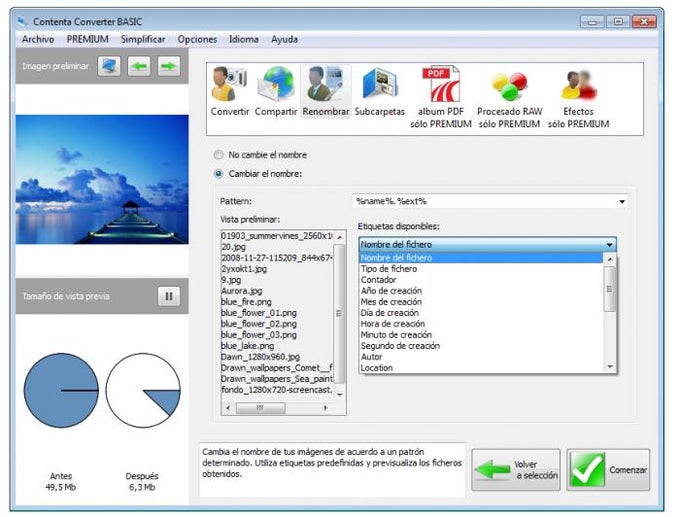Open the Simplificar menu
The width and height of the screenshot is (680, 517).
143,39
